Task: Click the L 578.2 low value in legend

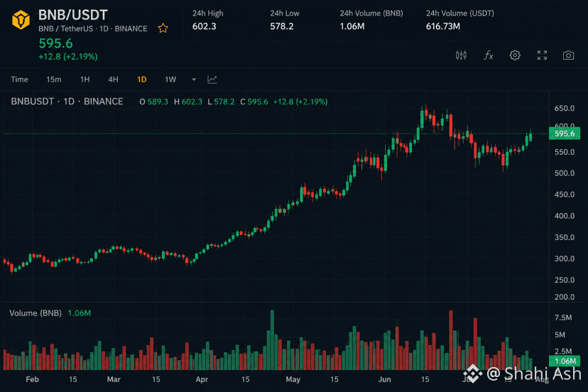Action: pos(221,102)
